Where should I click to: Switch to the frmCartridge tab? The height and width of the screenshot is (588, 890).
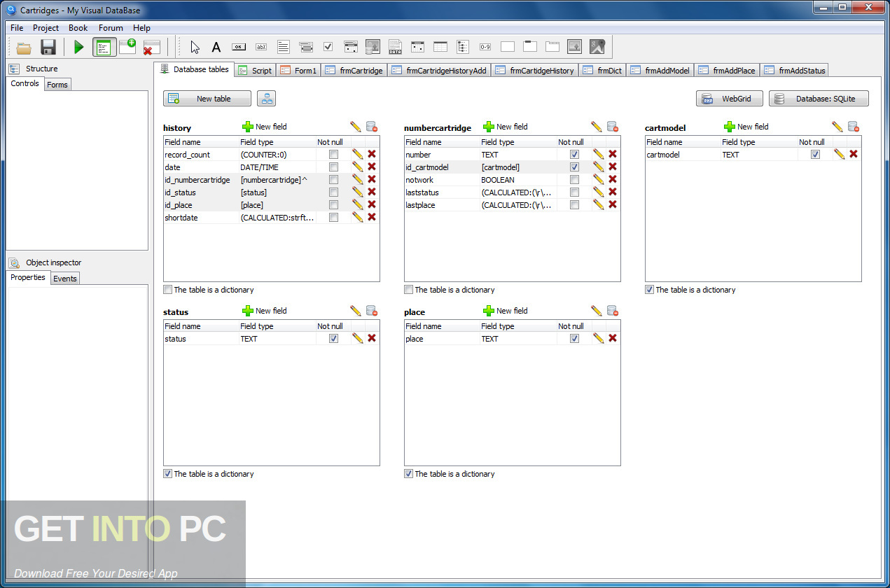354,70
